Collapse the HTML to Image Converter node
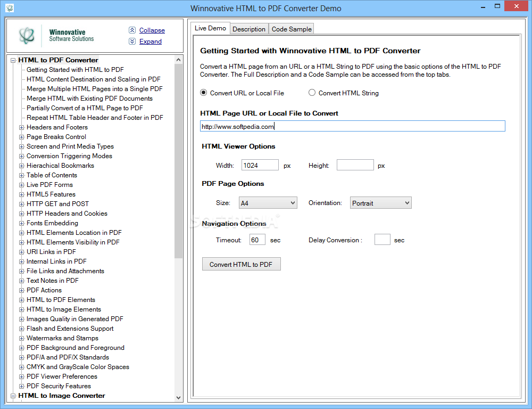532x409 pixels. (x=13, y=396)
